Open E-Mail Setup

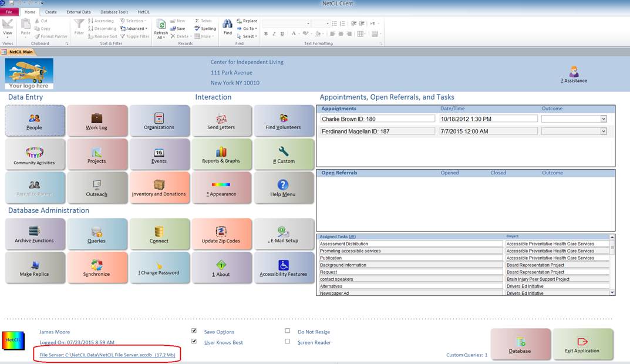283,234
